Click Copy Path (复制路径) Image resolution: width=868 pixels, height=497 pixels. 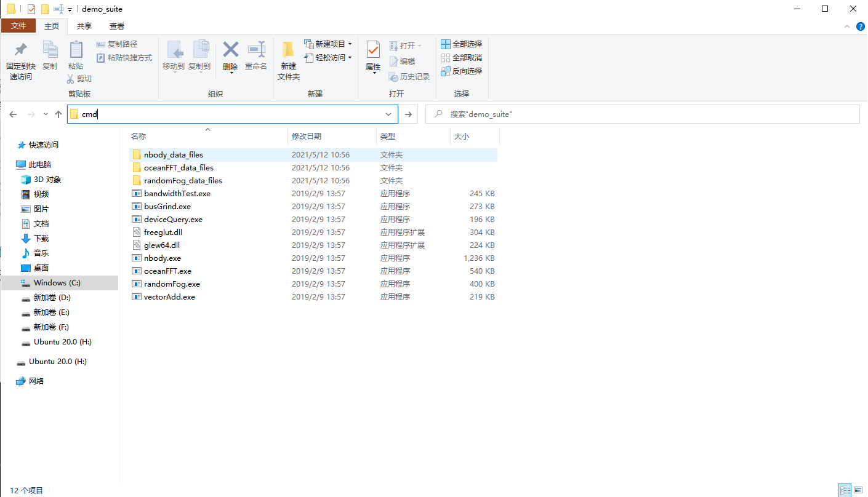tap(117, 44)
